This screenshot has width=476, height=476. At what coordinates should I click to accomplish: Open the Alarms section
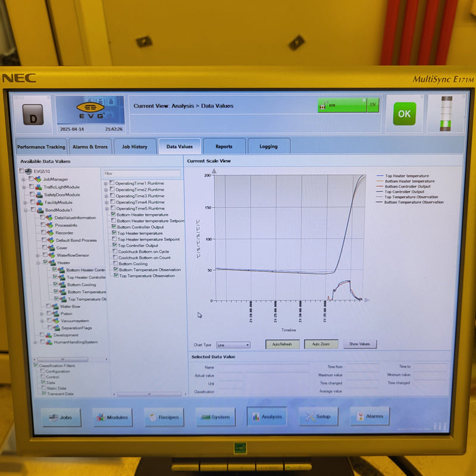pos(369,416)
